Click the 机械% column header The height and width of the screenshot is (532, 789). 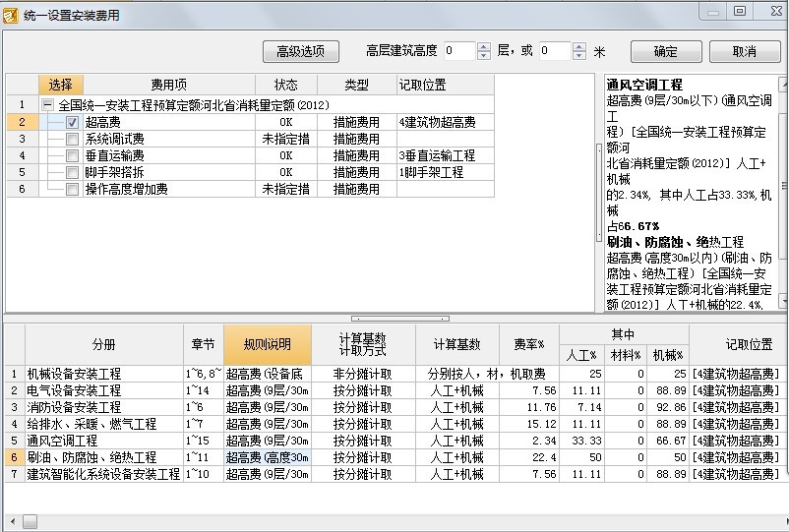tap(668, 355)
